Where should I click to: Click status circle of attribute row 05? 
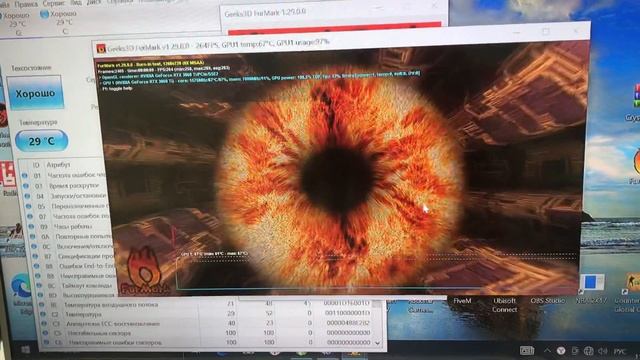coord(29,206)
